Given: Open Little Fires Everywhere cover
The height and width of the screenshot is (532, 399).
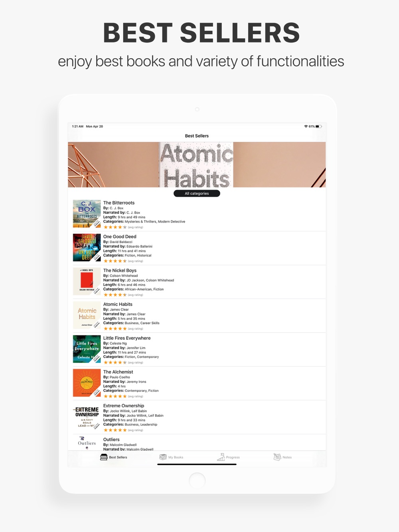Looking at the screenshot, I should pyautogui.click(x=87, y=349).
